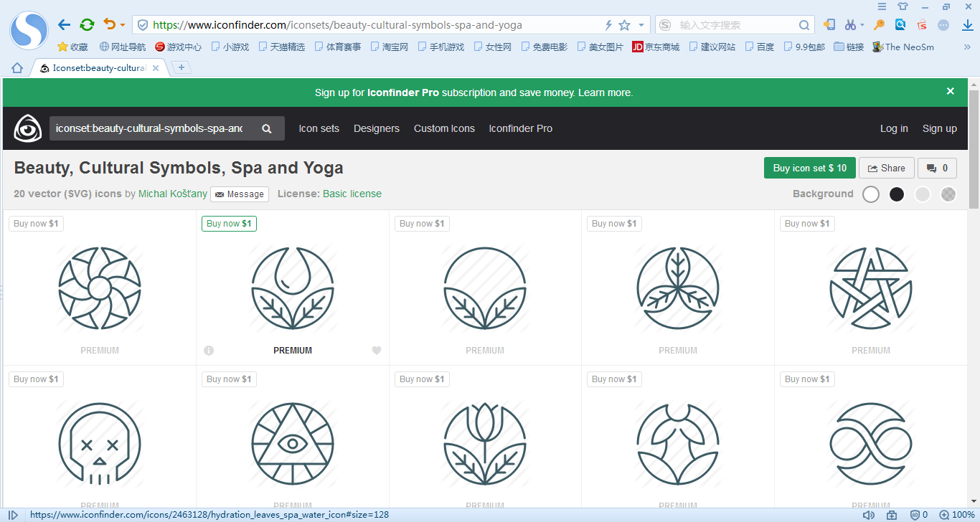Go back with the browser back arrow
The height and width of the screenshot is (522, 980).
click(x=64, y=24)
